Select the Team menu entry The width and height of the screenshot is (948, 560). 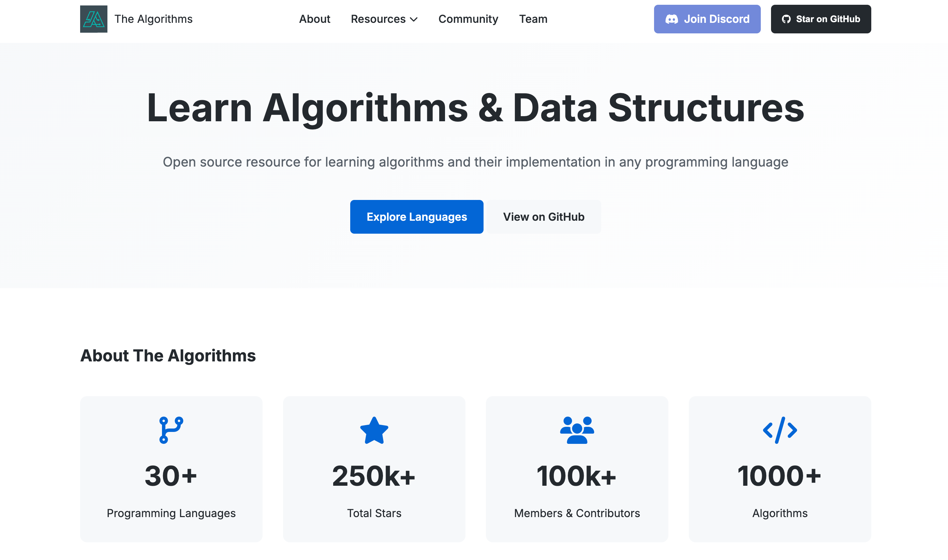pyautogui.click(x=533, y=19)
